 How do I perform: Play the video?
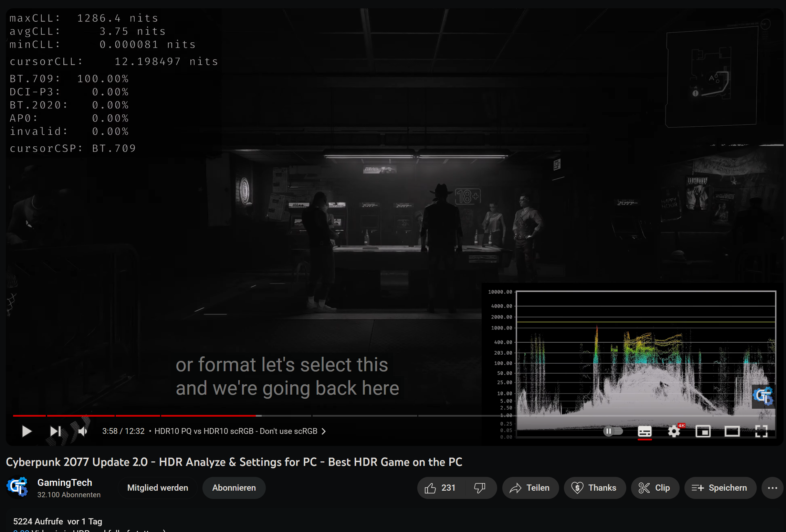pyautogui.click(x=27, y=431)
